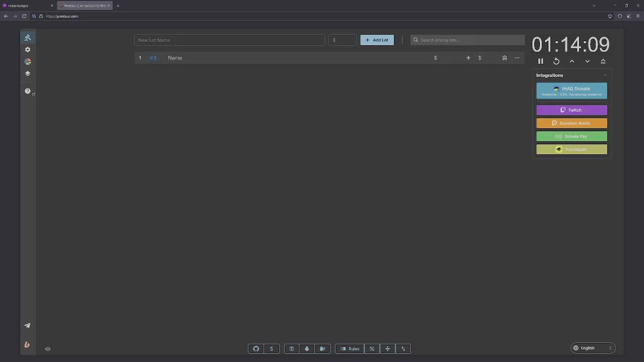The image size is (644, 362).
Task: Click the timer display 01:14:09
Action: [x=571, y=45]
